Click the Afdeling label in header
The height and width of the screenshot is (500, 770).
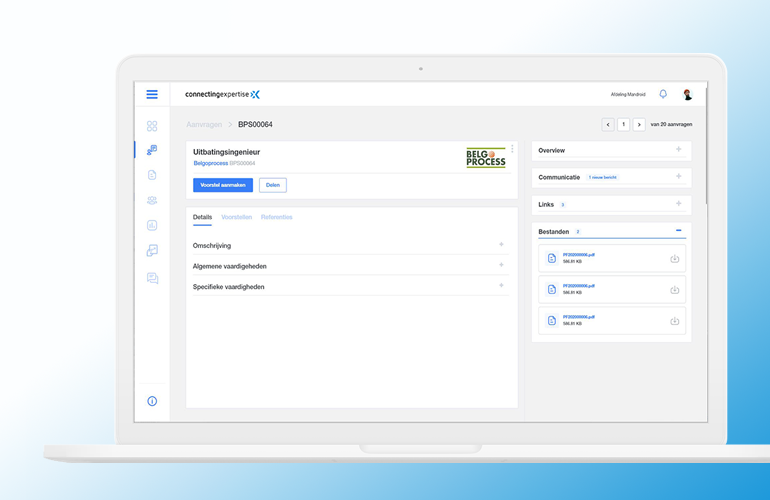(x=628, y=94)
